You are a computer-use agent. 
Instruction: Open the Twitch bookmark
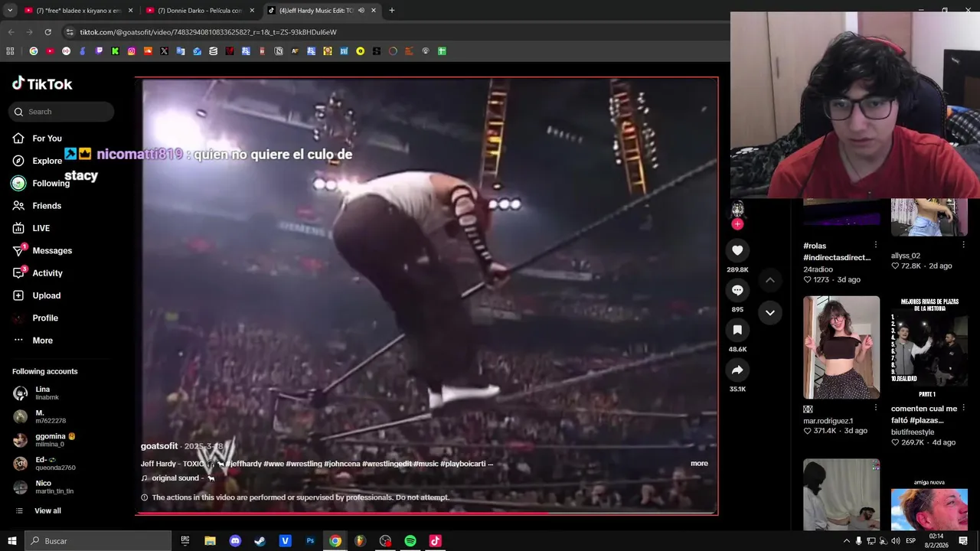(99, 51)
